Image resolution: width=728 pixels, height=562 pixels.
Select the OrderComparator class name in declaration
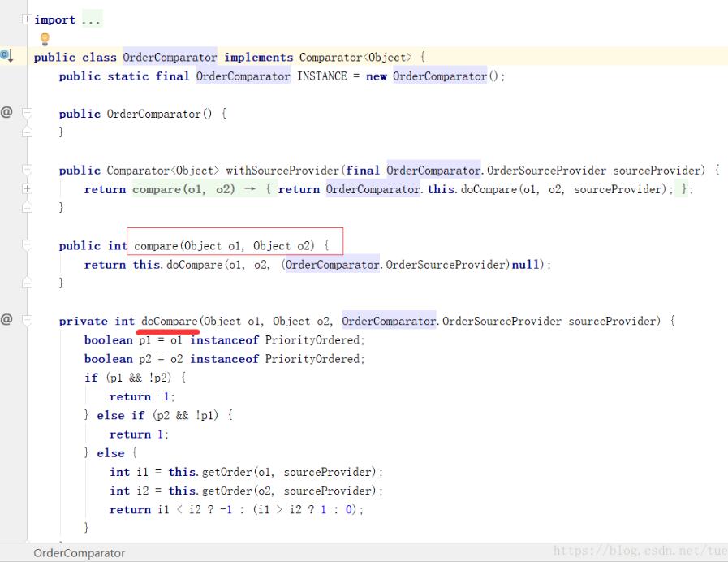(x=169, y=57)
